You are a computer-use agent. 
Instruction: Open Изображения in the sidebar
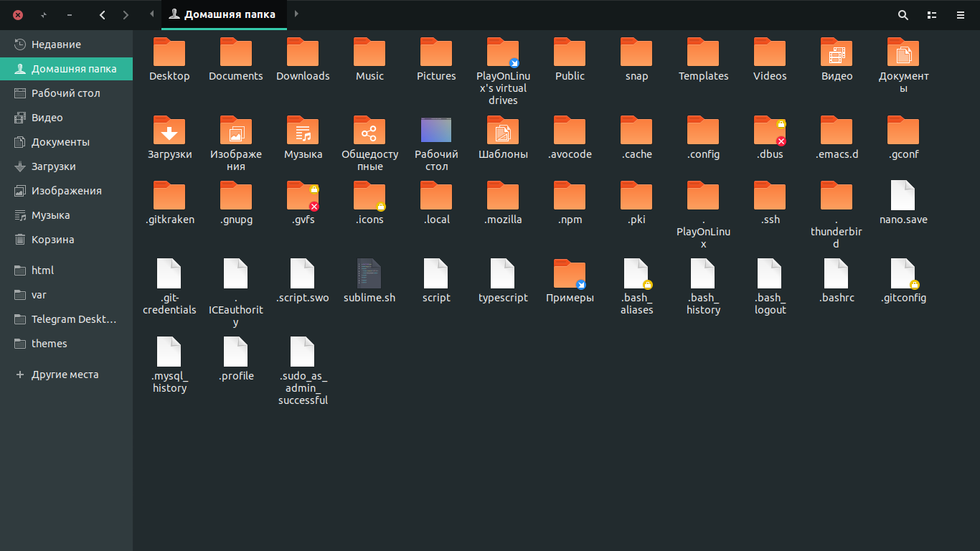[x=66, y=191]
